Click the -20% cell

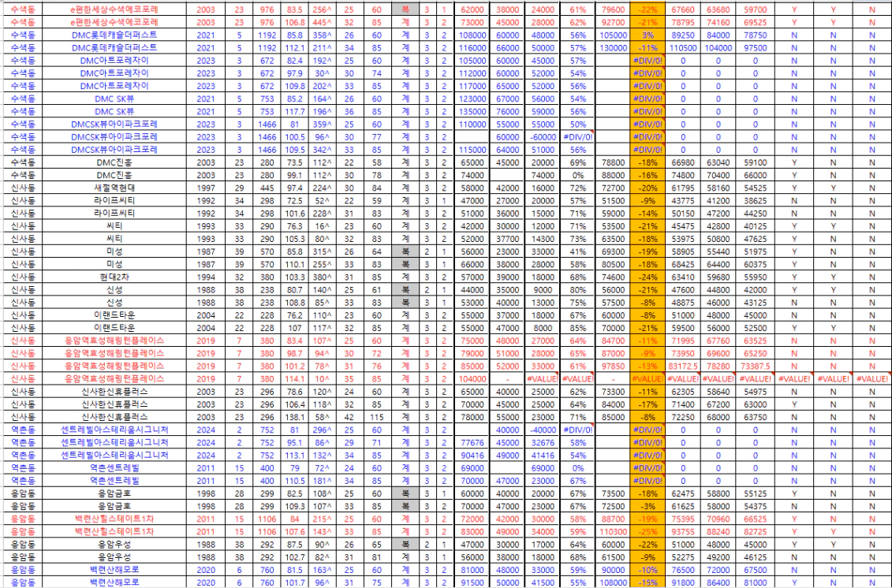coord(648,188)
